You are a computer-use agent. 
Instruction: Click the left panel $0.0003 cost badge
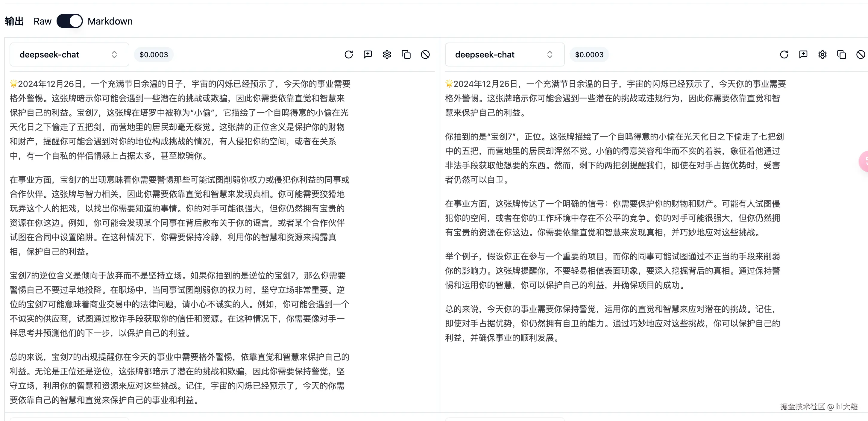[x=154, y=54]
